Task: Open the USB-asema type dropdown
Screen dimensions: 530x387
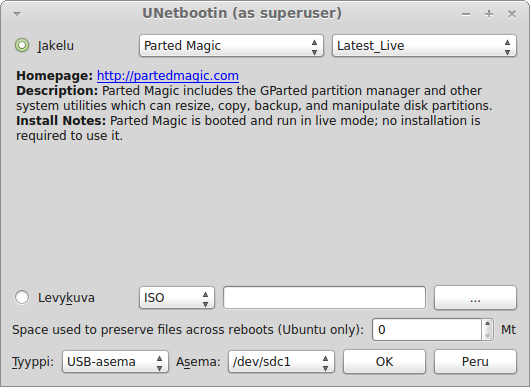Action: click(x=115, y=362)
